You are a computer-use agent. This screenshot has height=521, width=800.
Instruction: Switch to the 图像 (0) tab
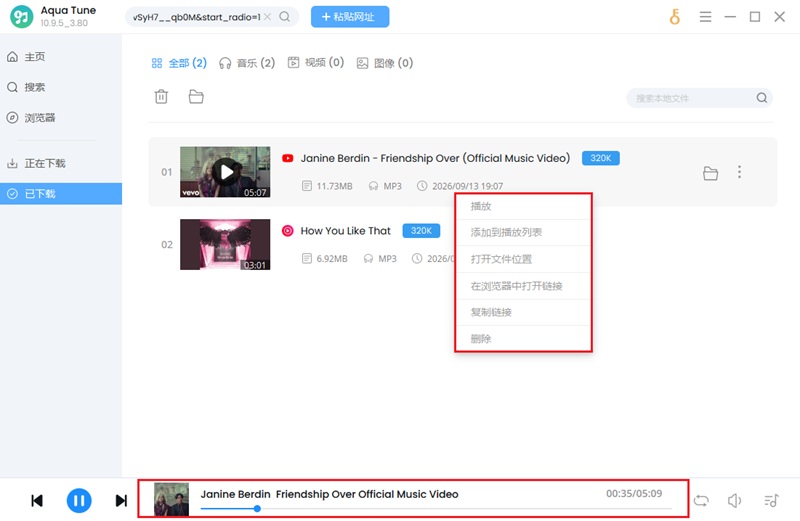click(385, 63)
